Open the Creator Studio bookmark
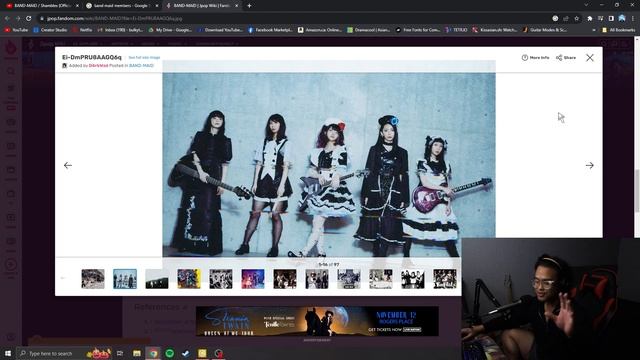This screenshot has width=640, height=360. [50, 30]
